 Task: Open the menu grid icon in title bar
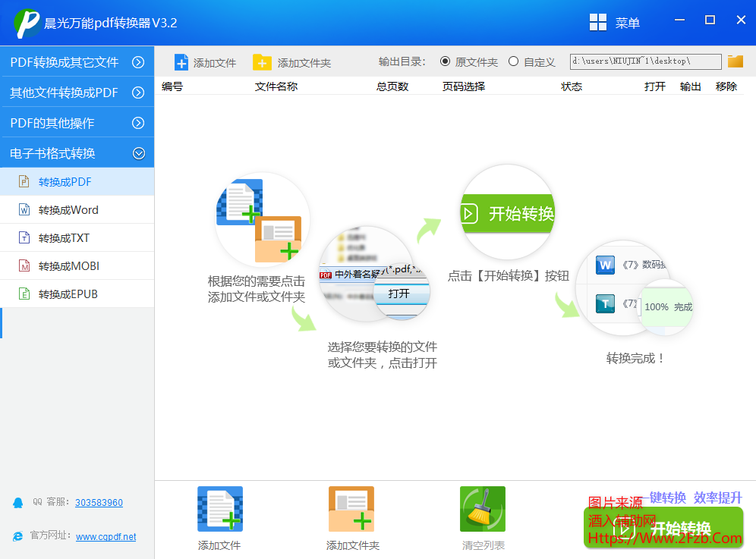(x=598, y=23)
